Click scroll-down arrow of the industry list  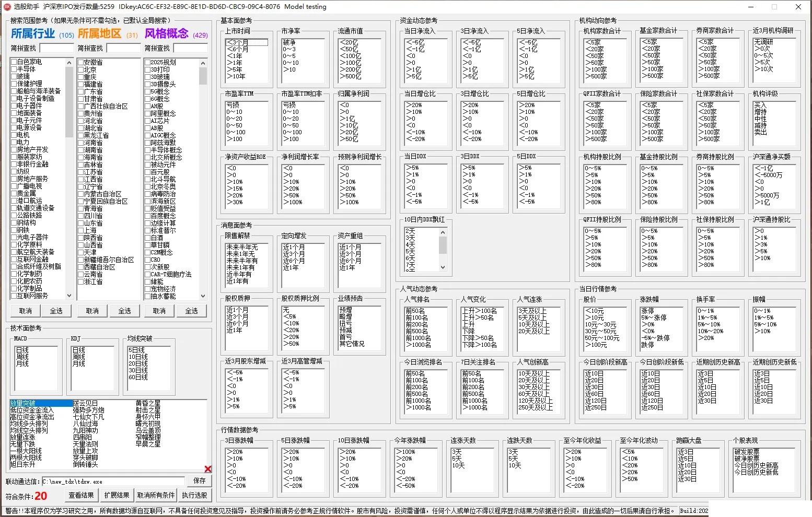69,296
